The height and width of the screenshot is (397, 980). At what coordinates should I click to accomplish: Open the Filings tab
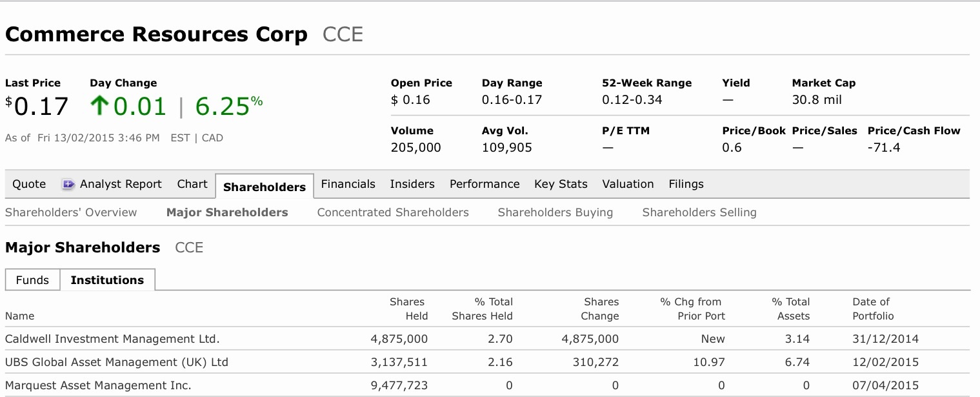pyautogui.click(x=686, y=184)
